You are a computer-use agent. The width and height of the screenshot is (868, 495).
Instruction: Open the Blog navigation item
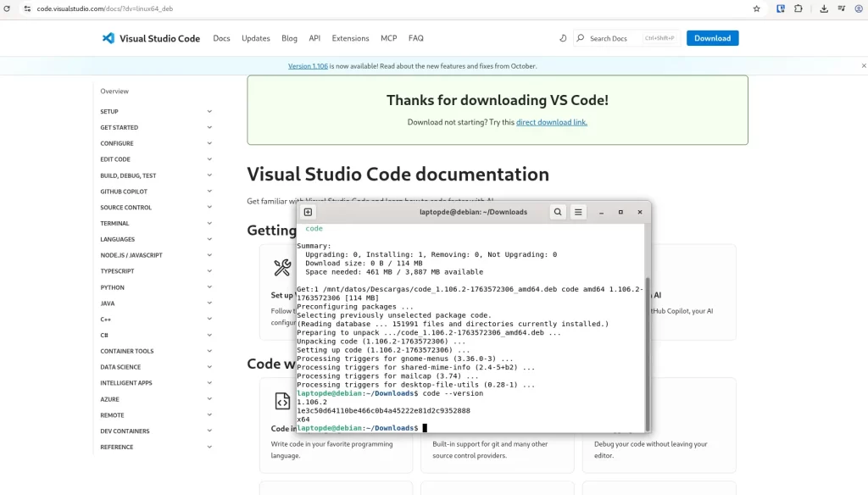(289, 38)
